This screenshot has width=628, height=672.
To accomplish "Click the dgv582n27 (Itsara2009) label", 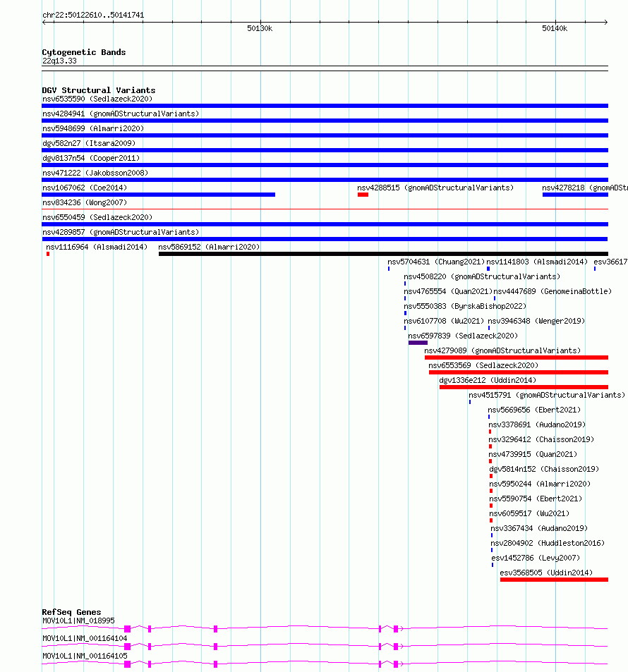I will pyautogui.click(x=89, y=144).
